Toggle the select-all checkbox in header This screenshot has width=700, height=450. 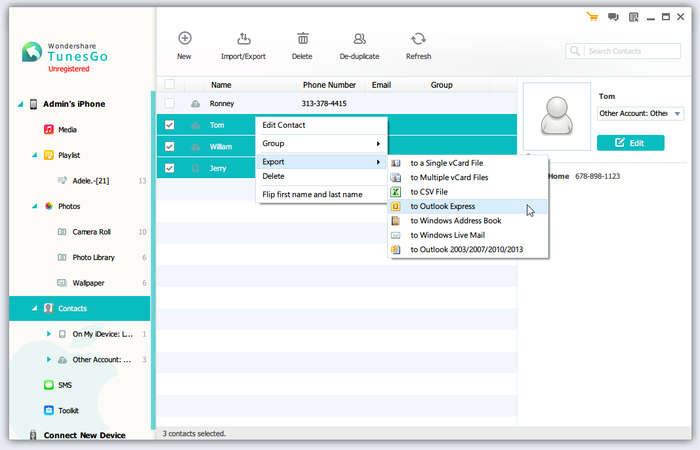point(170,85)
